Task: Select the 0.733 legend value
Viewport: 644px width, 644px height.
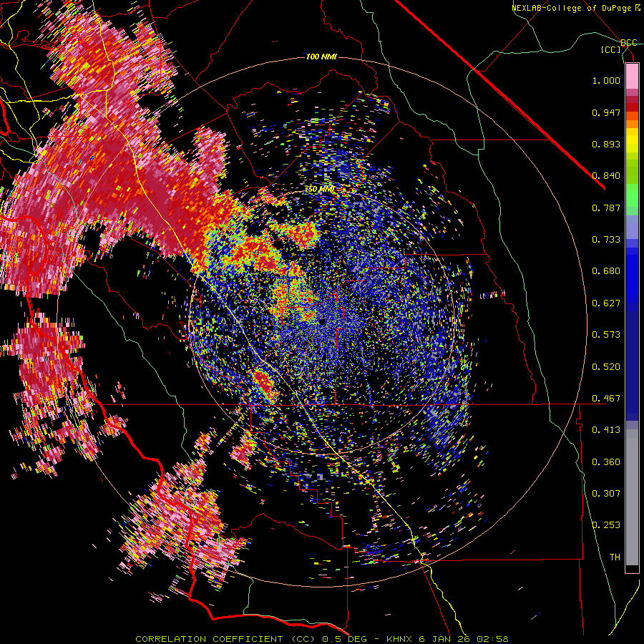Action: click(x=606, y=239)
